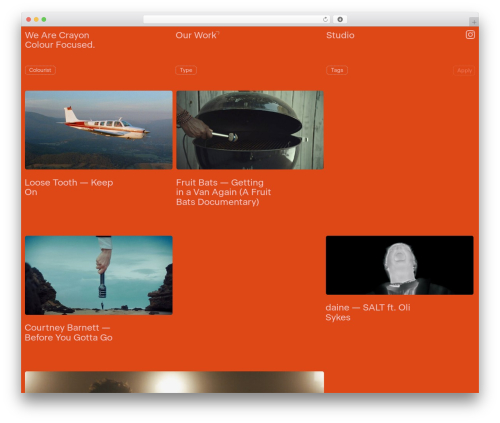The width and height of the screenshot is (500, 423).
Task: Open the daine SALT black-and-white thumbnail
Action: pyautogui.click(x=400, y=265)
